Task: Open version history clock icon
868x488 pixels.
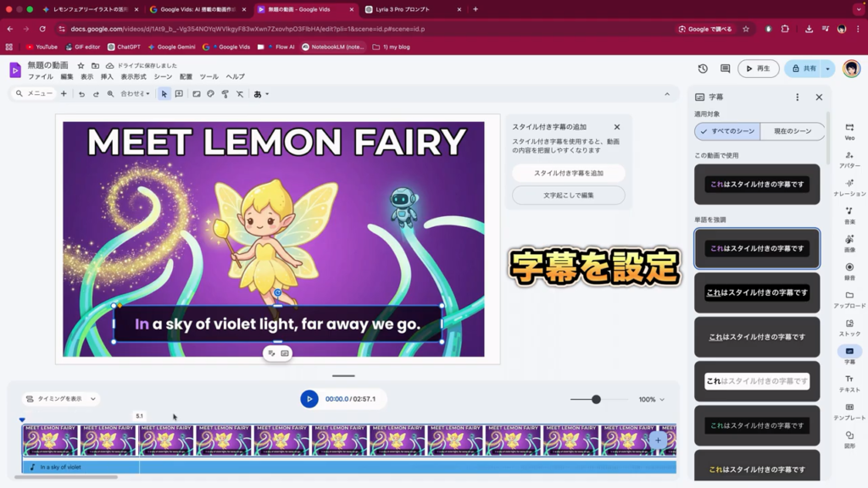Action: point(703,69)
